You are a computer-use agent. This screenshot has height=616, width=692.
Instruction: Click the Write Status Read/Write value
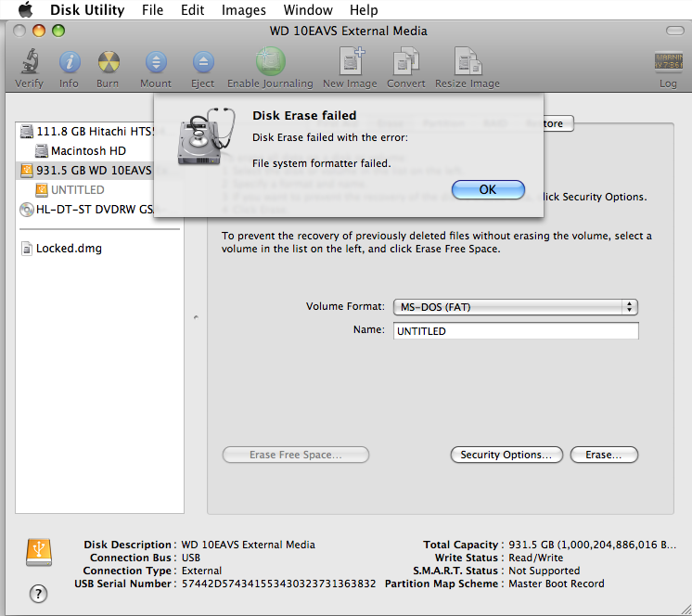[536, 558]
